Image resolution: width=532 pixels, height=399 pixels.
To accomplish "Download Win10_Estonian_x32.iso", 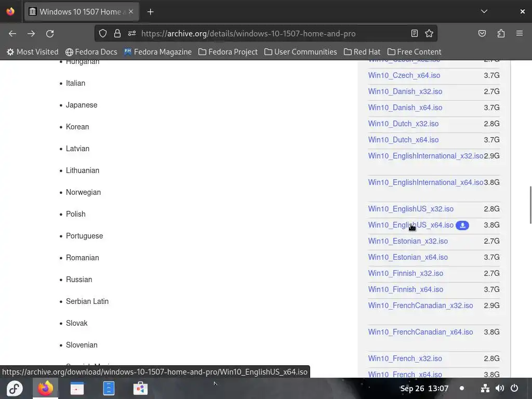I will coord(408,241).
